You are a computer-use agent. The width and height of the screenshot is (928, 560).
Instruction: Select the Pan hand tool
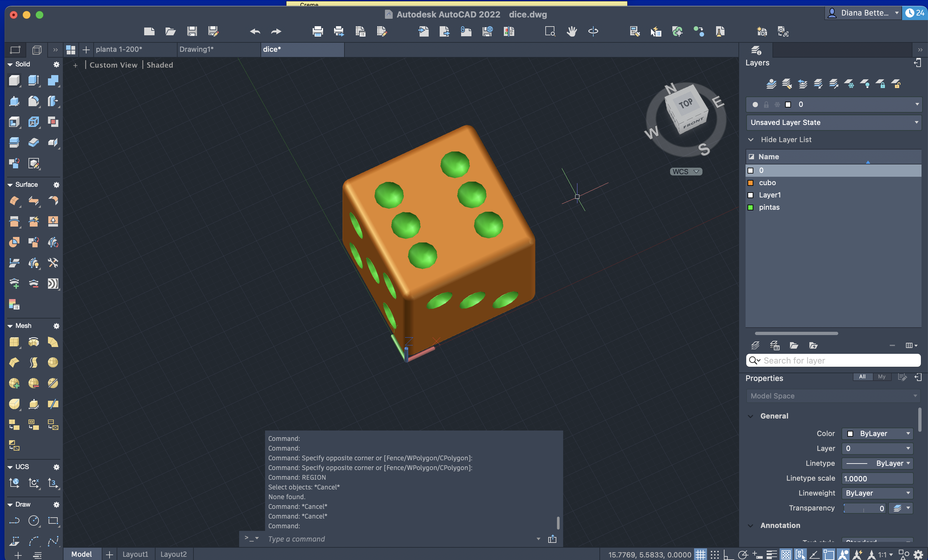tap(571, 31)
